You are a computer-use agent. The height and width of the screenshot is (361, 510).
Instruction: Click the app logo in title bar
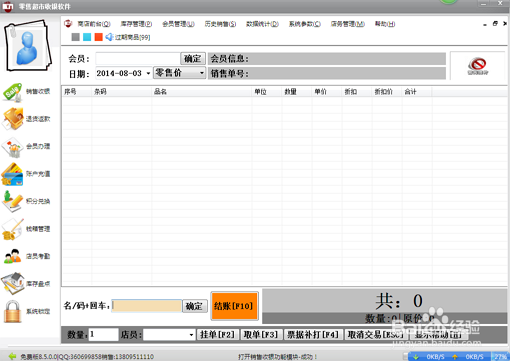[8, 6]
